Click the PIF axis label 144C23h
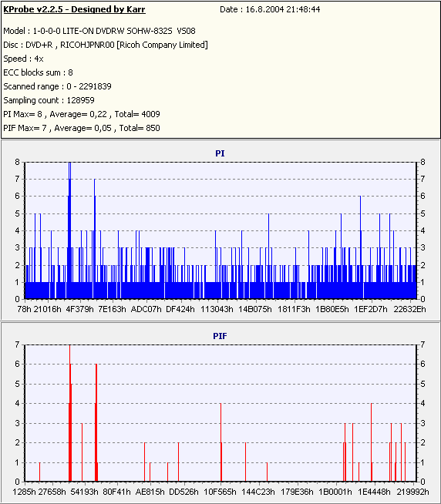Image resolution: width=441 pixels, height=504 pixels. tap(258, 492)
